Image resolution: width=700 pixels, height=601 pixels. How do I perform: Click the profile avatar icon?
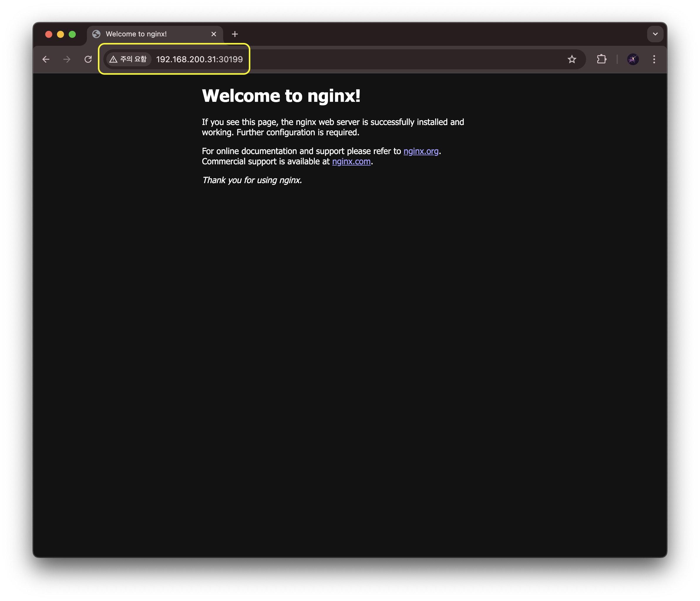633,59
